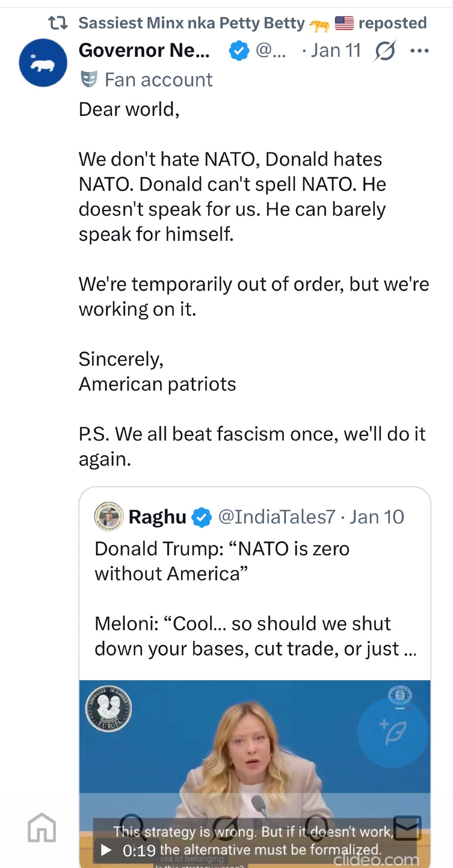Open reposter Sassiest Minx's profile
Image resolution: width=453 pixels, height=868 pixels.
point(191,23)
